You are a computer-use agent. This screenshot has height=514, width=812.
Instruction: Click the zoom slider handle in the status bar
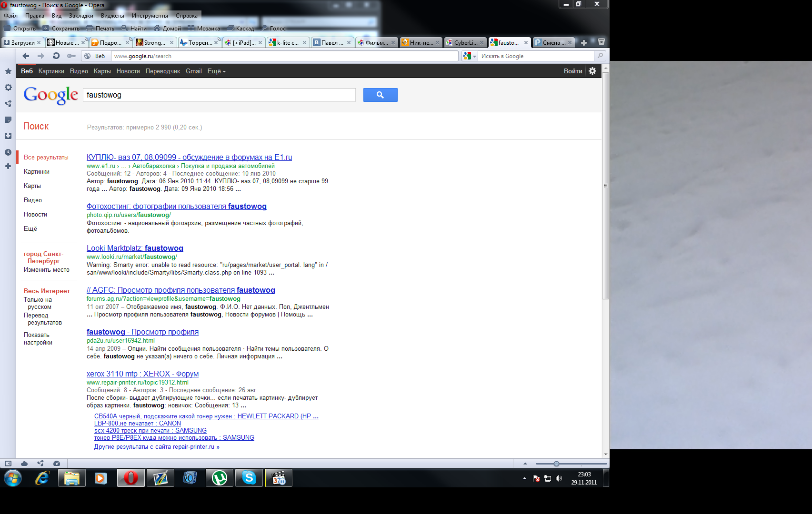(556, 464)
